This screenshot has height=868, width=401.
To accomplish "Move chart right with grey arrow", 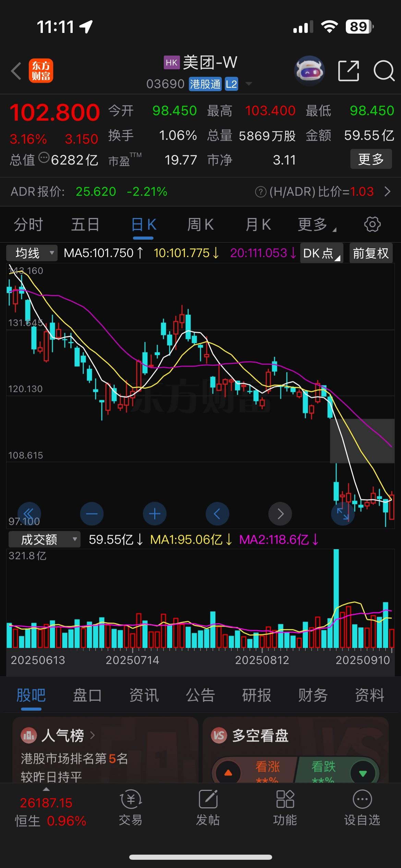I will pos(280,514).
